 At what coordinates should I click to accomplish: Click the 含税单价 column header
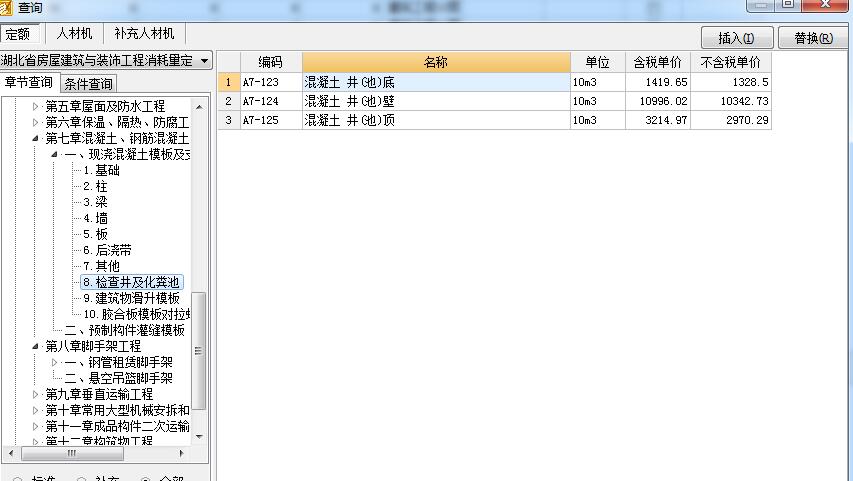658,63
